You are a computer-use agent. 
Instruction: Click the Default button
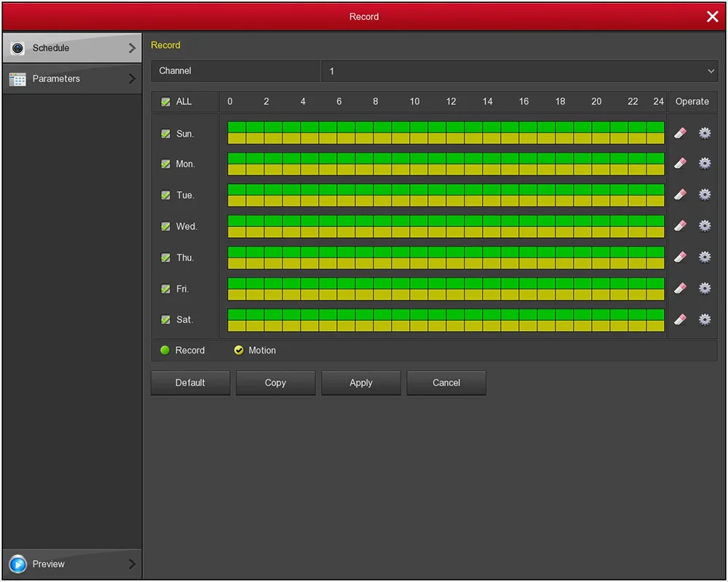point(190,383)
